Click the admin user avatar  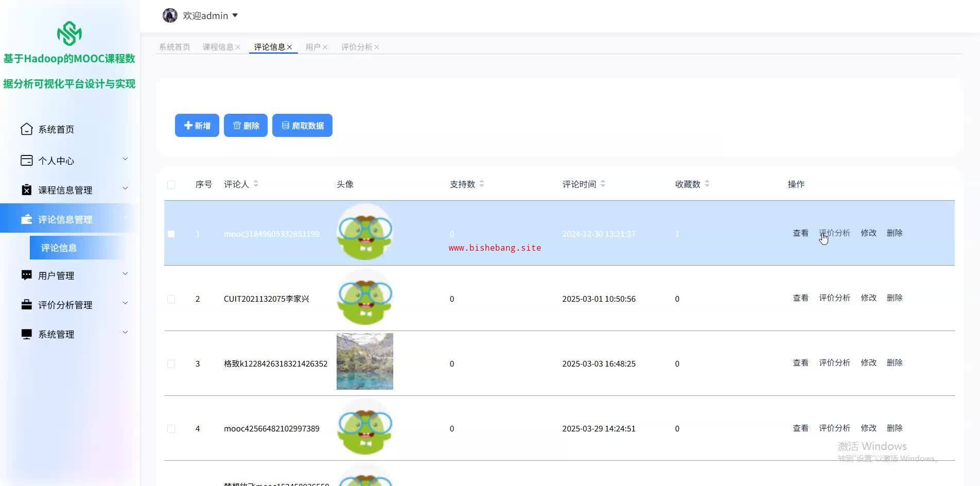[x=170, y=15]
